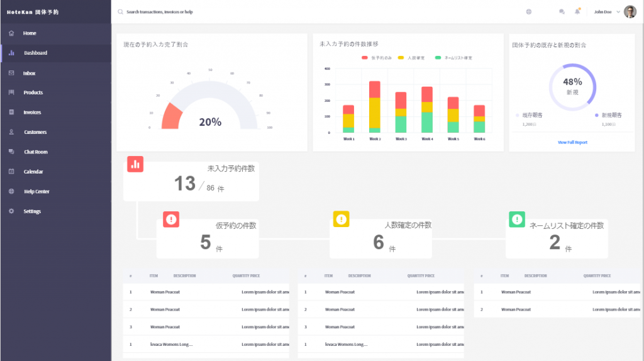The height and width of the screenshot is (361, 644).
Task: Click the 未入力予約件数 card title
Action: click(231, 169)
